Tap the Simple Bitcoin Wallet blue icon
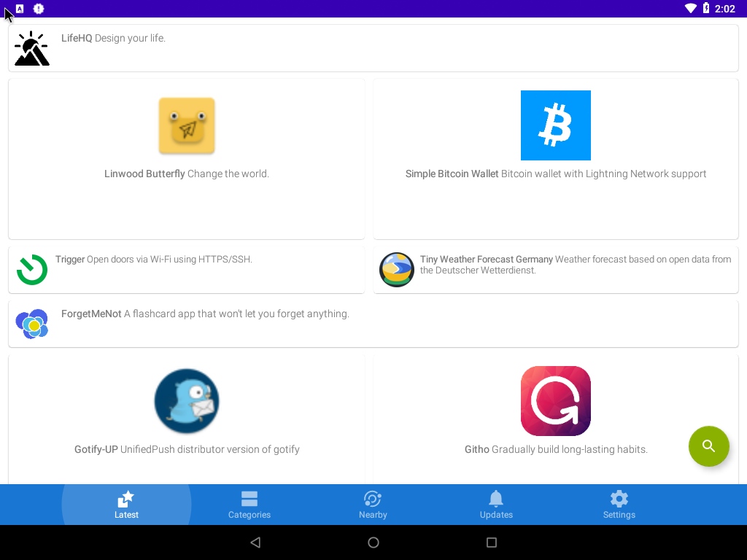Viewport: 747px width, 560px height. (555, 125)
